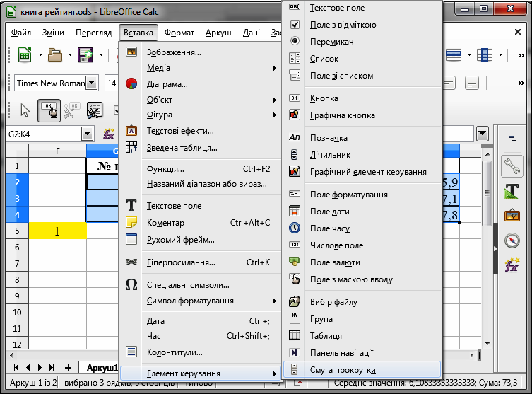Expand formula bar dropdown arrow

point(482,134)
